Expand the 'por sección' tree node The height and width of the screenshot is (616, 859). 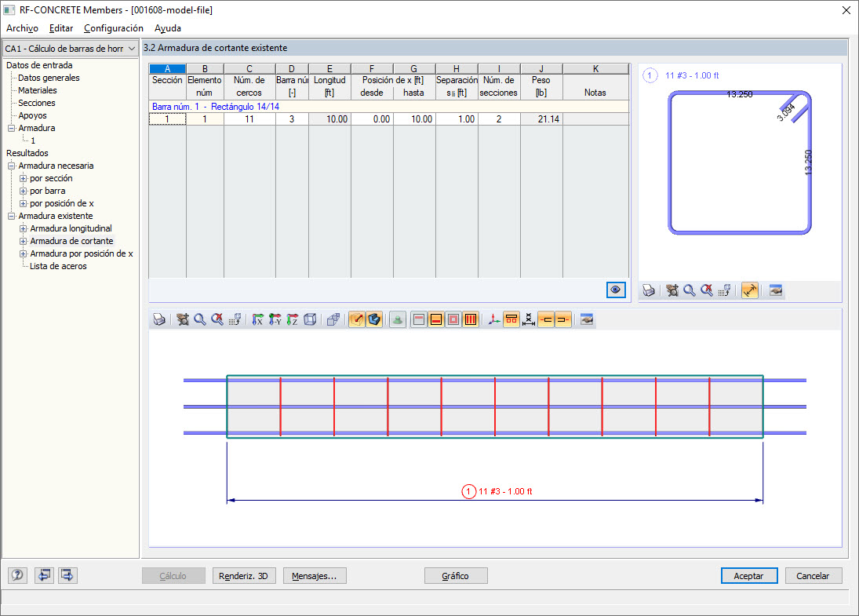(x=23, y=178)
